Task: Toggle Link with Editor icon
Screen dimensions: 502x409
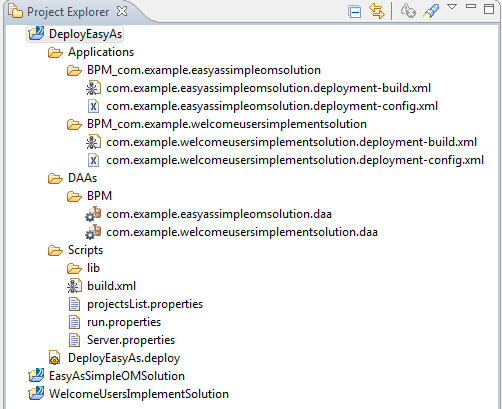Action: point(377,11)
